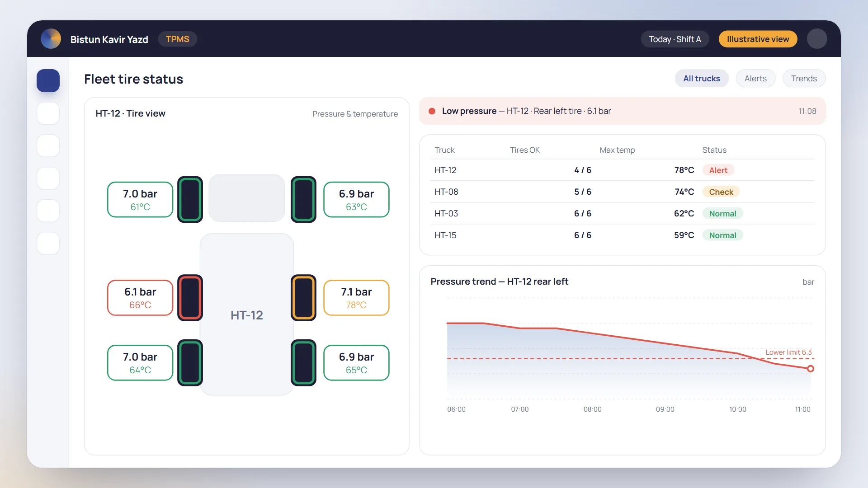
Task: Select the HT-03 row in truck table
Action: (x=622, y=213)
